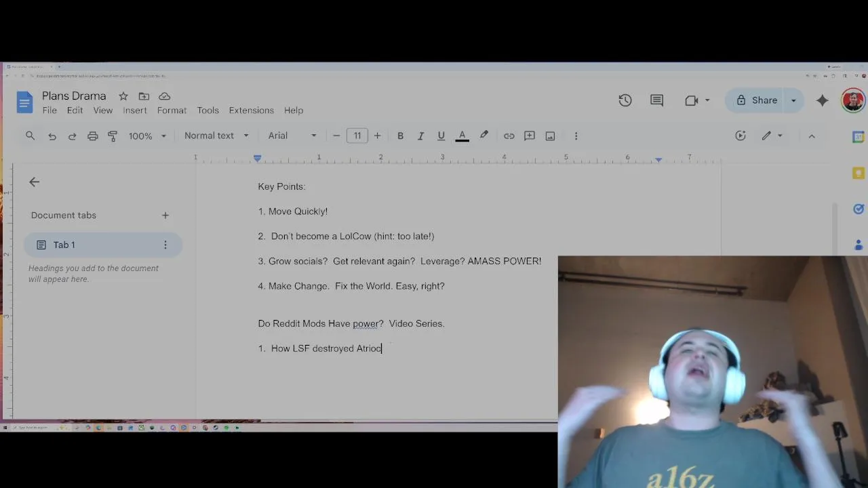Click the "Key Points:" line

[281, 186]
